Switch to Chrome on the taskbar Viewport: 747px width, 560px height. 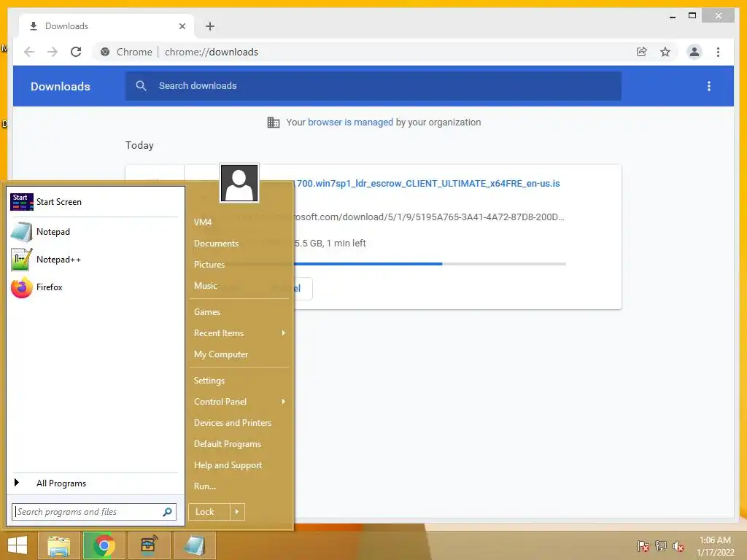point(104,545)
